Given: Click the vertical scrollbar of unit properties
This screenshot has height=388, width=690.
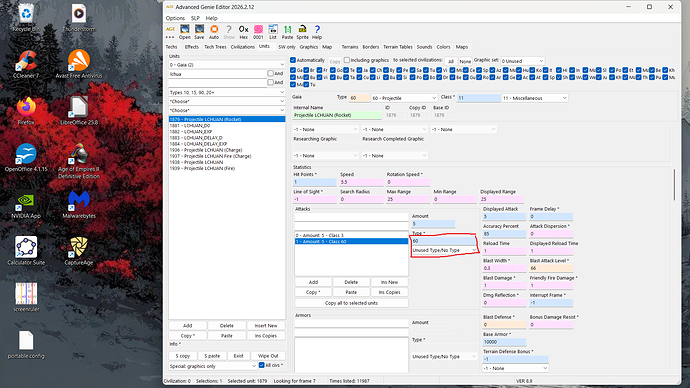Looking at the screenshot, I should tap(674, 185).
